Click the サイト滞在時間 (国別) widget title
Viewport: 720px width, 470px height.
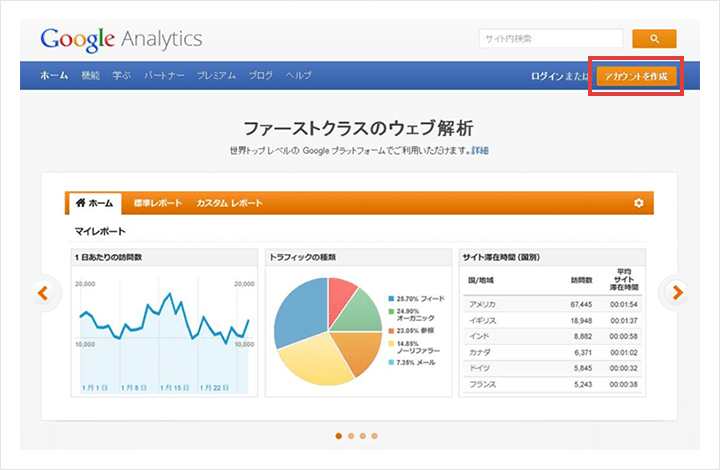(501, 257)
